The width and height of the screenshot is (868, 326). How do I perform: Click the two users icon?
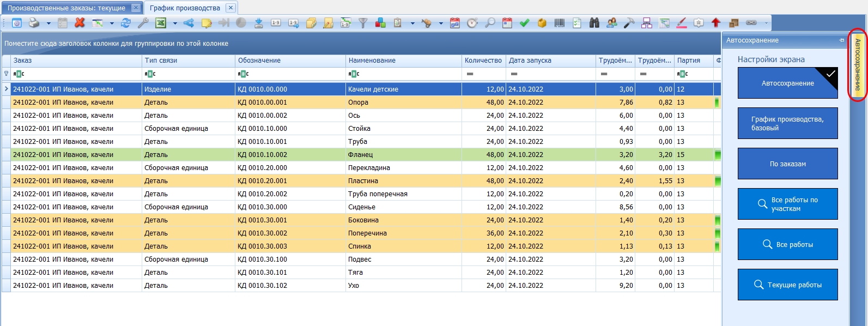point(612,23)
